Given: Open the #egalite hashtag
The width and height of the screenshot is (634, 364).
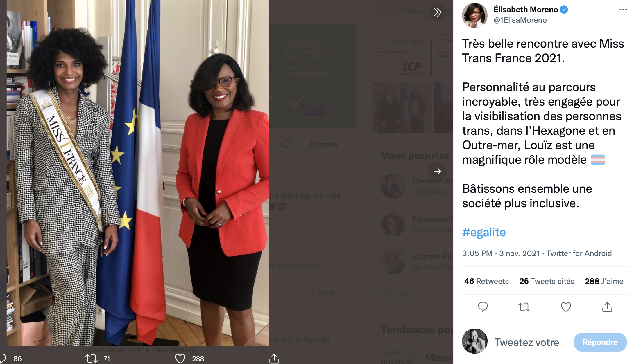Looking at the screenshot, I should 484,232.
